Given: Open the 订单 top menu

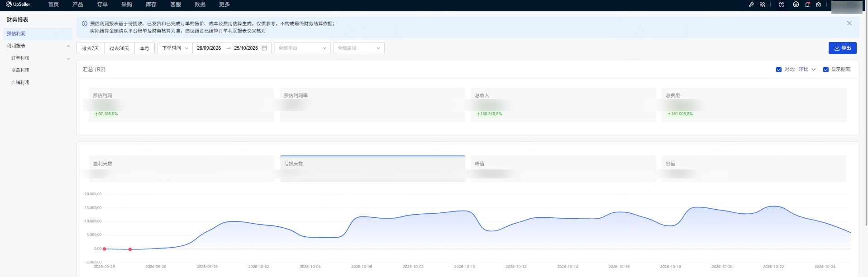Looking at the screenshot, I should (102, 5).
